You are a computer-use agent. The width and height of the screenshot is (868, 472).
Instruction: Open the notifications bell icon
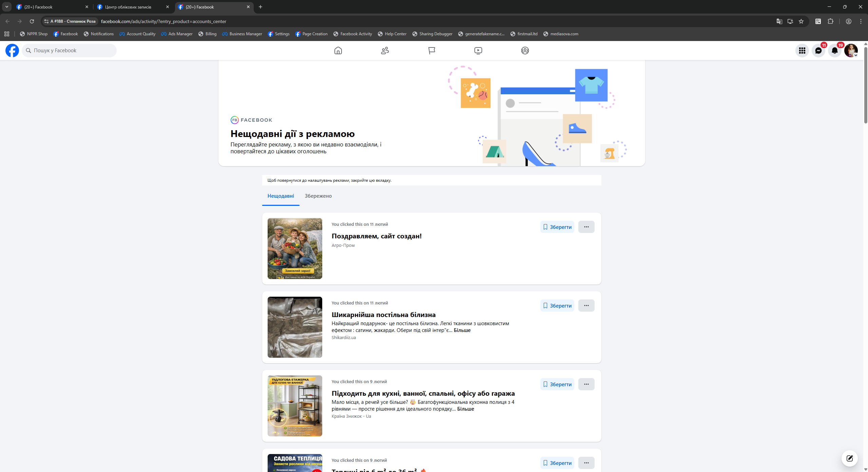click(x=834, y=51)
